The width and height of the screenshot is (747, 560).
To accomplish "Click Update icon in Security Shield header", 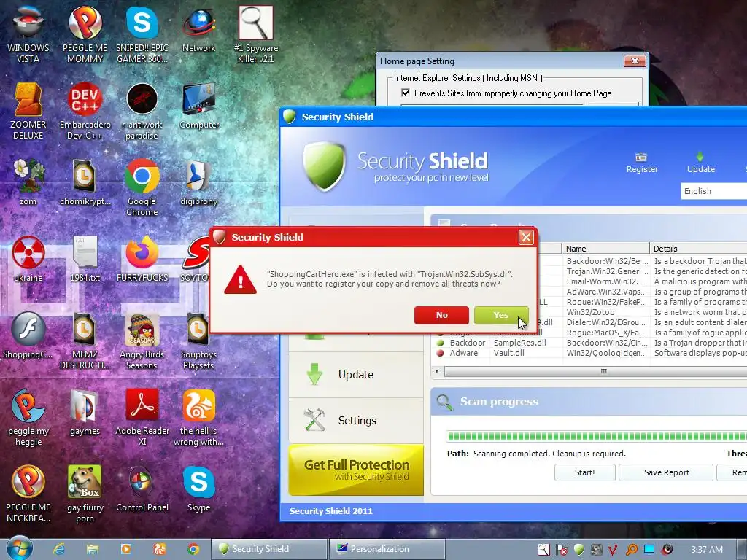I will tap(700, 163).
